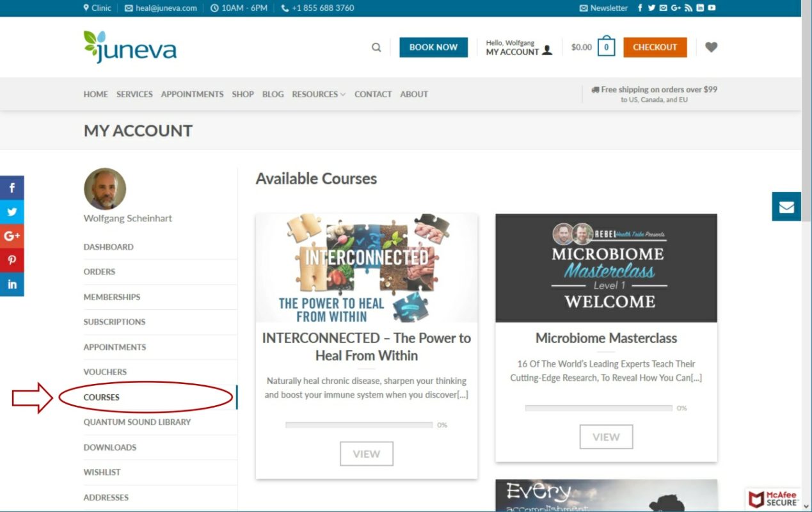Click the orange CHECKOUT button
Image resolution: width=812 pixels, height=512 pixels.
(x=655, y=47)
